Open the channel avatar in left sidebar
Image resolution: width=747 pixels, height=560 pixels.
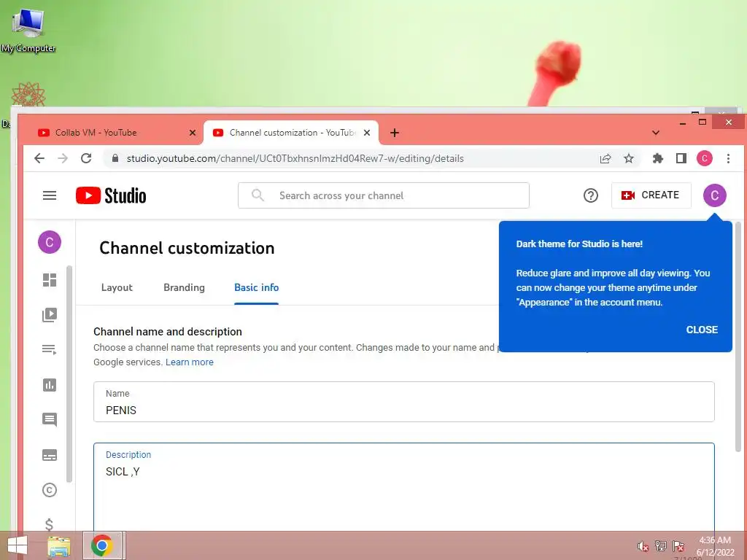click(50, 242)
